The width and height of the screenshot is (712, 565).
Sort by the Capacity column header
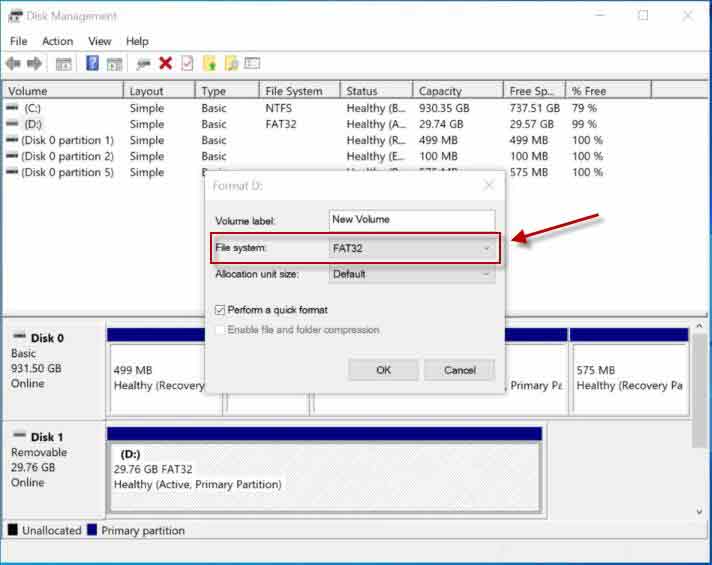coord(458,91)
